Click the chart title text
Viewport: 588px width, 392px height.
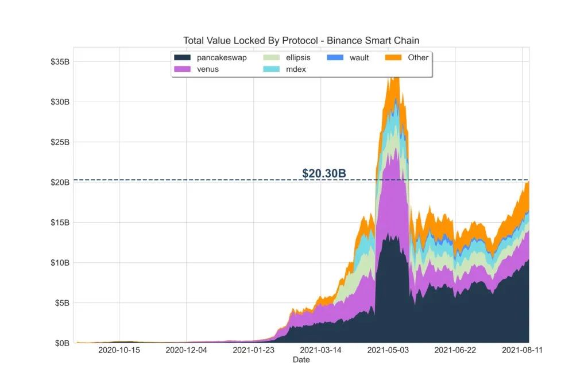pos(301,41)
